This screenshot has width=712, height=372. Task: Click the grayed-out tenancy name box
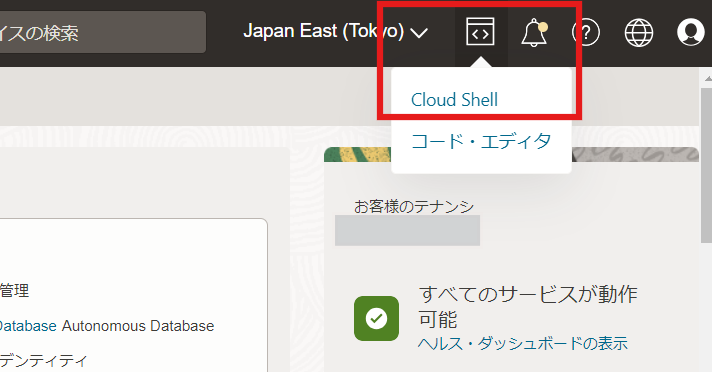(407, 230)
